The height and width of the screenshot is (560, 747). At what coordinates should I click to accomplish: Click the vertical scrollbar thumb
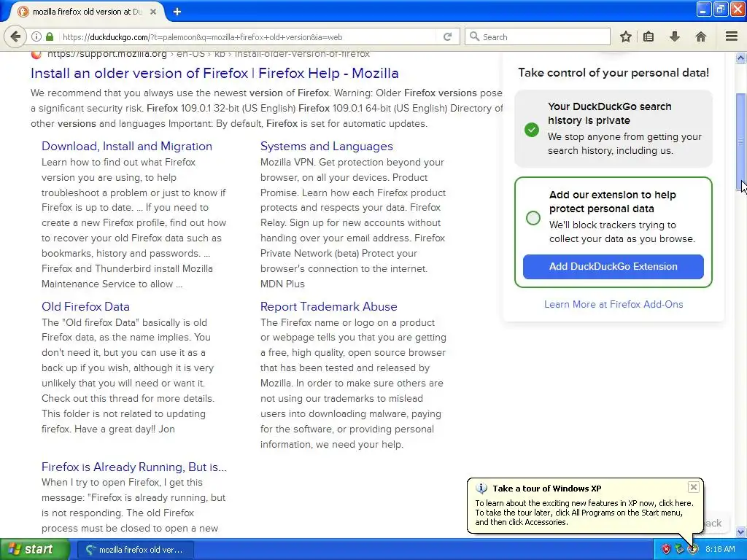pyautogui.click(x=741, y=142)
